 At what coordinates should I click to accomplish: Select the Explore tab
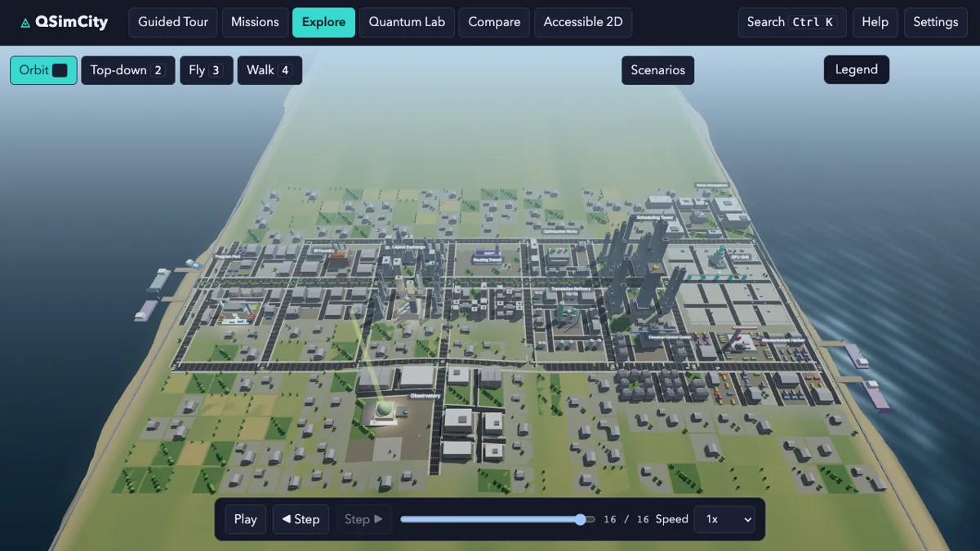pyautogui.click(x=323, y=22)
